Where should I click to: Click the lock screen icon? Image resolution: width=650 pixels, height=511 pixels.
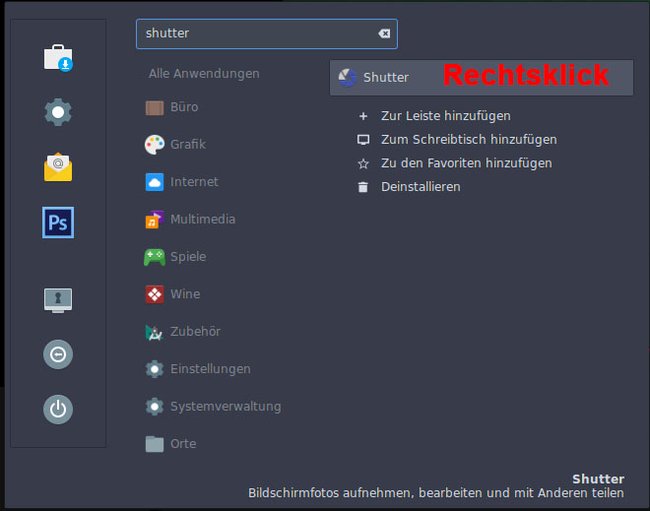point(58,300)
